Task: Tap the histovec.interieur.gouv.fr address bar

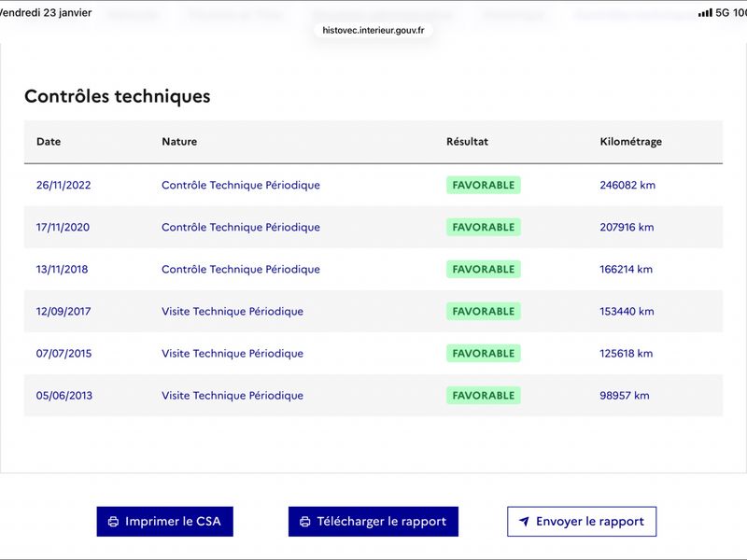Action: pyautogui.click(x=373, y=30)
